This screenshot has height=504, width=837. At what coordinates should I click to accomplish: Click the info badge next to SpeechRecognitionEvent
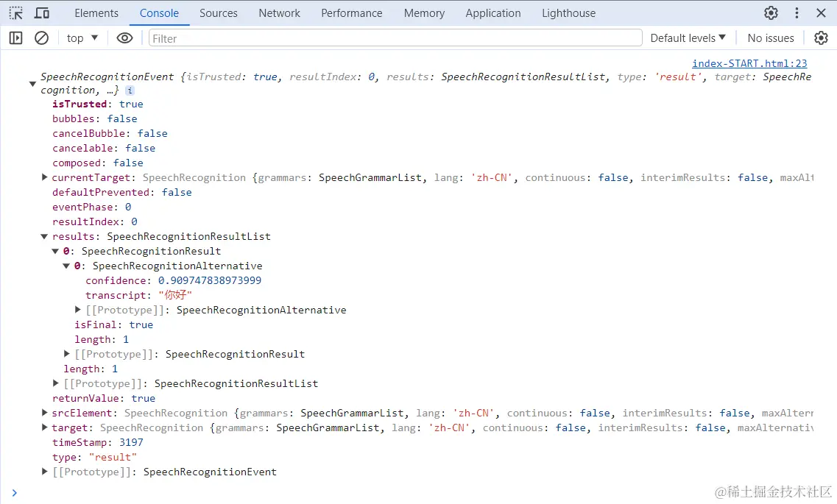(130, 90)
